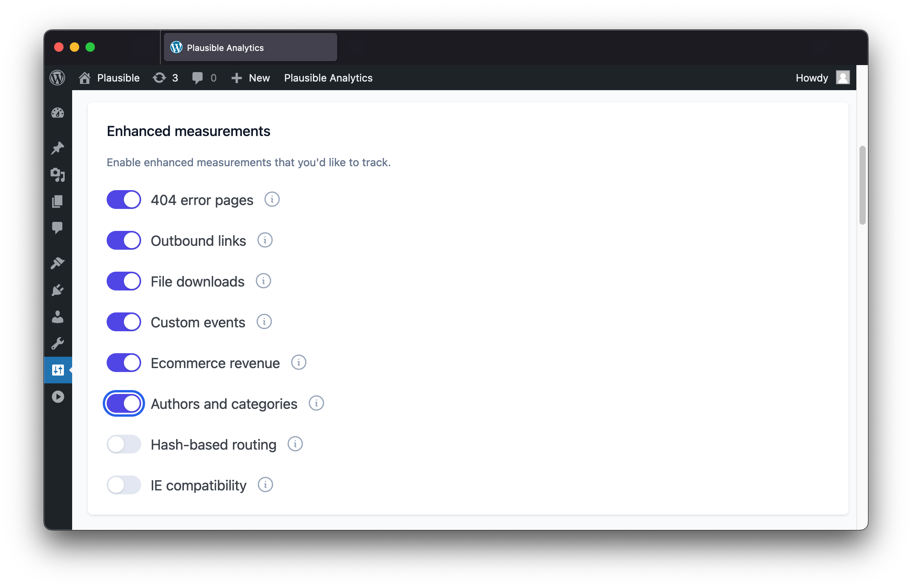Viewport: 912px width, 588px height.
Task: Disable 404 error pages tracking toggle
Action: (124, 200)
